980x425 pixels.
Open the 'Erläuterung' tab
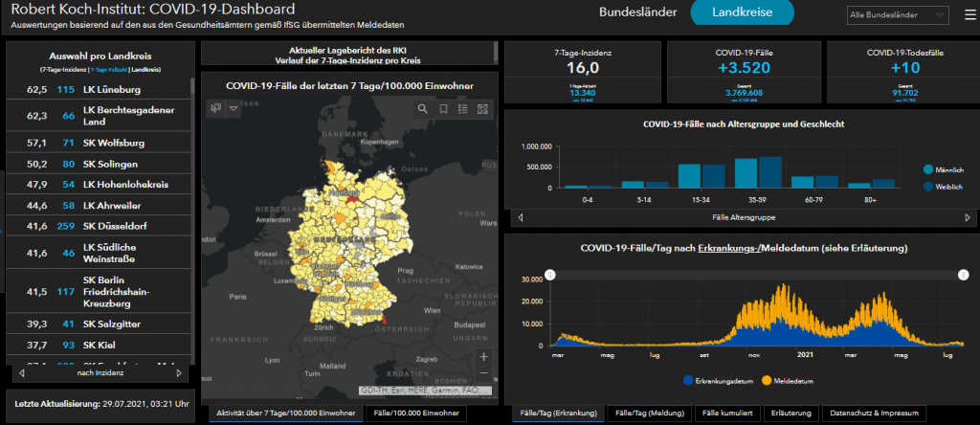point(791,414)
